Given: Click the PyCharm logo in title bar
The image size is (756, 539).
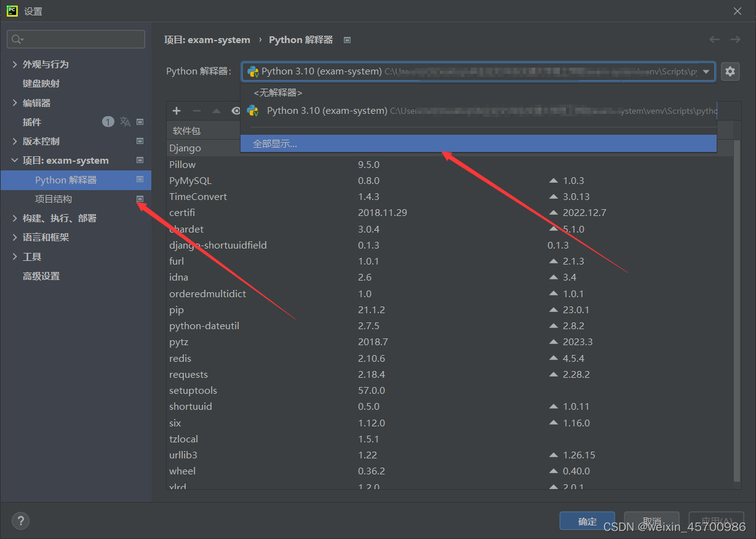Looking at the screenshot, I should click(x=12, y=10).
